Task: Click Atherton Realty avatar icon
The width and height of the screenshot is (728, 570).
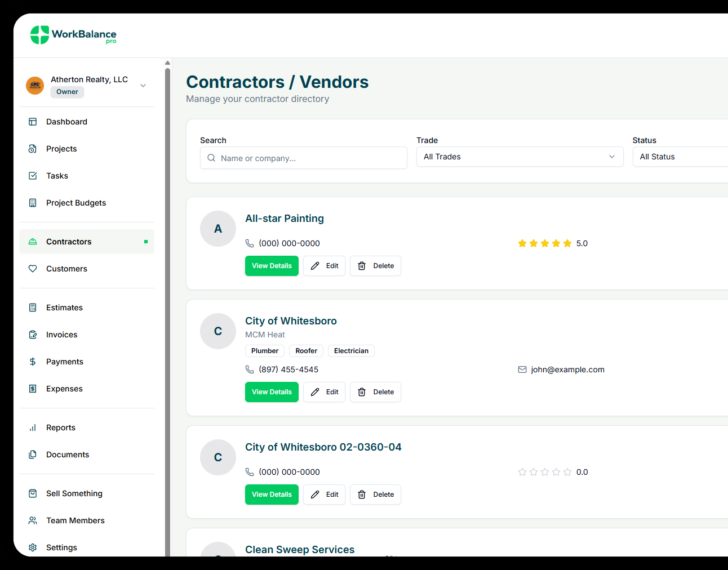Action: point(35,86)
